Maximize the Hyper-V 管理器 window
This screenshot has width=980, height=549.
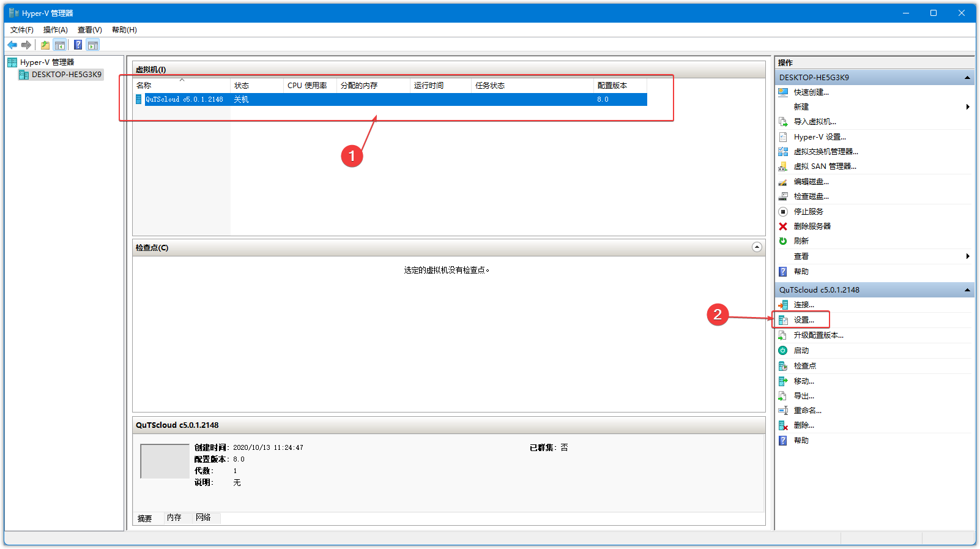[x=934, y=13]
